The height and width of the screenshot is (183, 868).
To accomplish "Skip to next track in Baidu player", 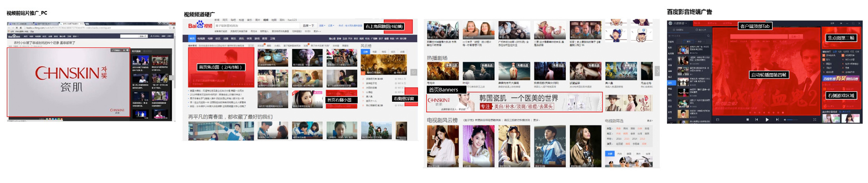I will pyautogui.click(x=777, y=120).
